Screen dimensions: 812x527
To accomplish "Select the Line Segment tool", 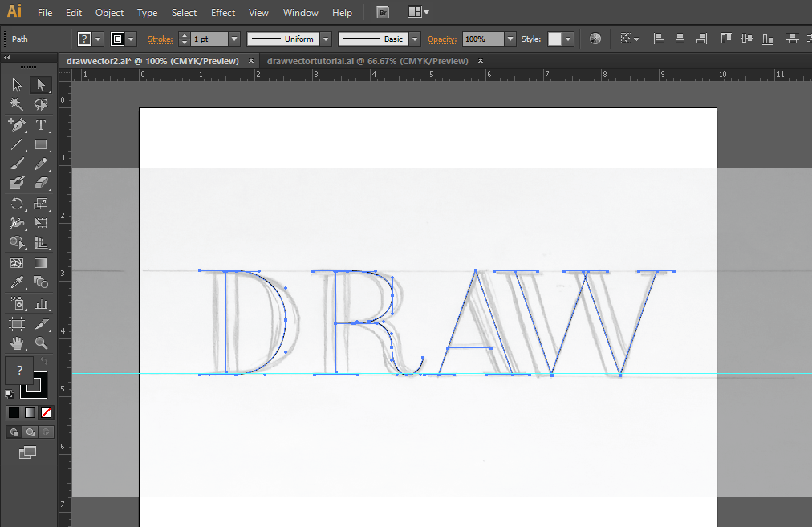I will click(x=17, y=144).
